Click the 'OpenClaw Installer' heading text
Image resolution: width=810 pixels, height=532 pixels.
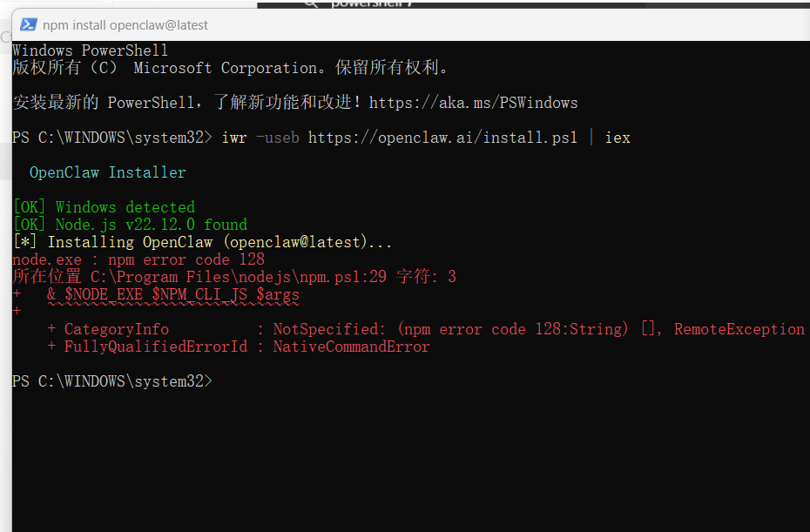[107, 172]
